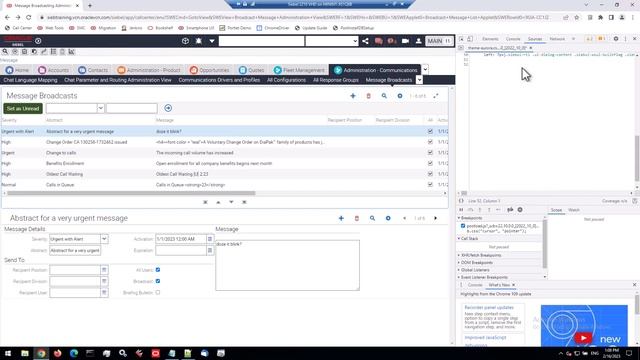
Task: Toggle All checkbox for Change to calls row
Action: pyautogui.click(x=430, y=153)
